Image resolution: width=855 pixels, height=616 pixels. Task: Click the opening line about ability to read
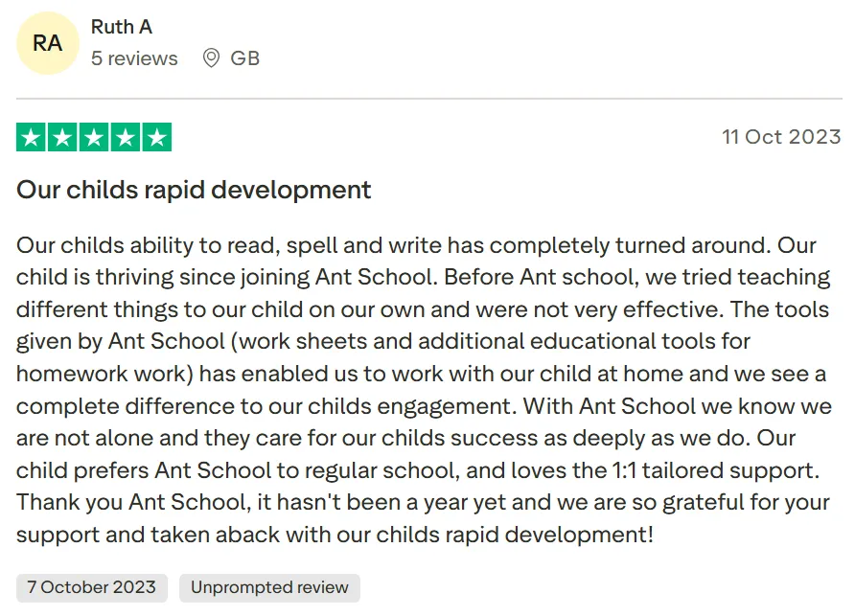coord(393,245)
